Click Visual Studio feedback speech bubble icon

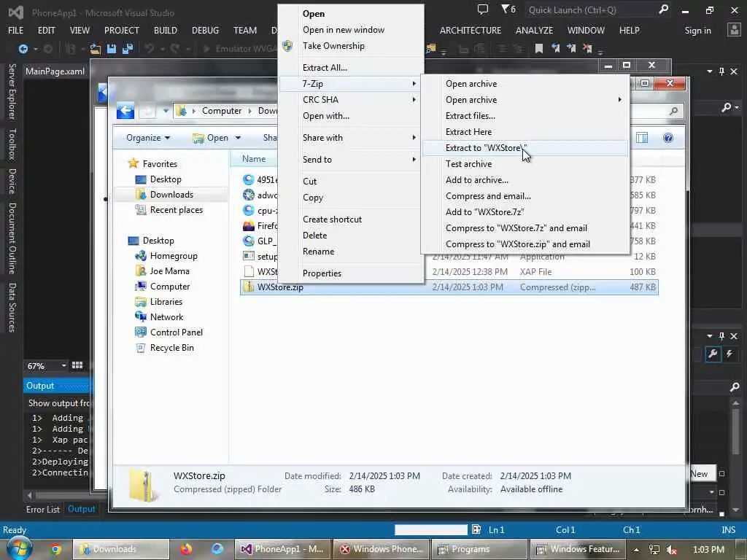483,9
